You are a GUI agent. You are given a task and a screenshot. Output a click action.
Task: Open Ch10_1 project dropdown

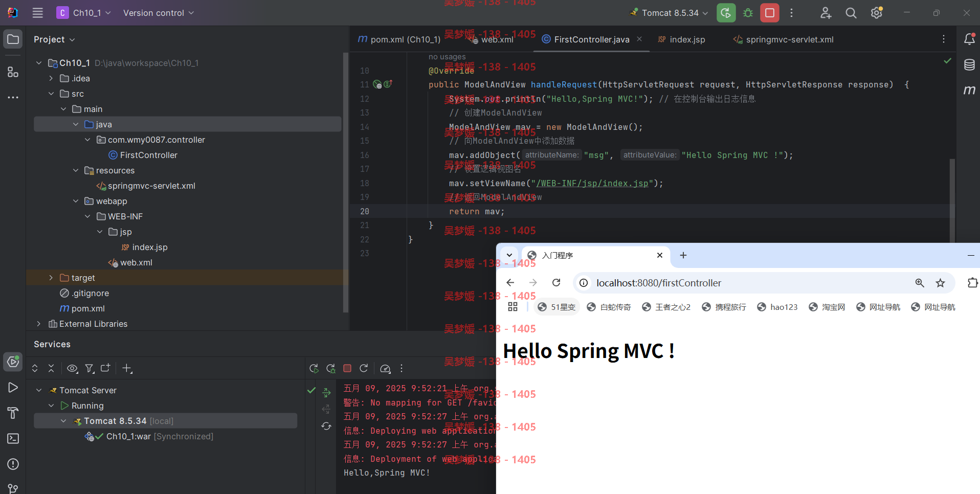(84, 13)
